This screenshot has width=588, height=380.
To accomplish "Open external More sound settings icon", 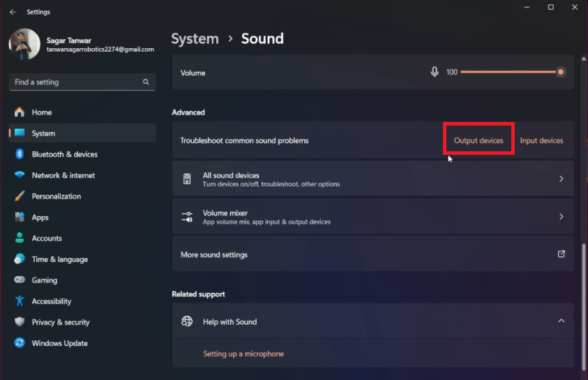I will pos(561,254).
